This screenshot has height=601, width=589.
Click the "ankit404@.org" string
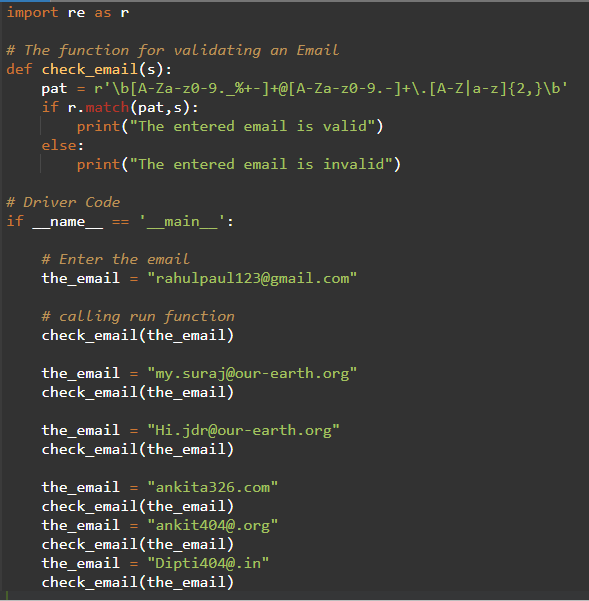(213, 525)
